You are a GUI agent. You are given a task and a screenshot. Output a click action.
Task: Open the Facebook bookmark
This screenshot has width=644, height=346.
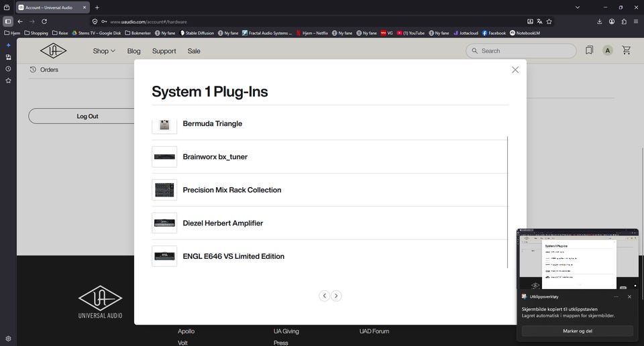494,33
